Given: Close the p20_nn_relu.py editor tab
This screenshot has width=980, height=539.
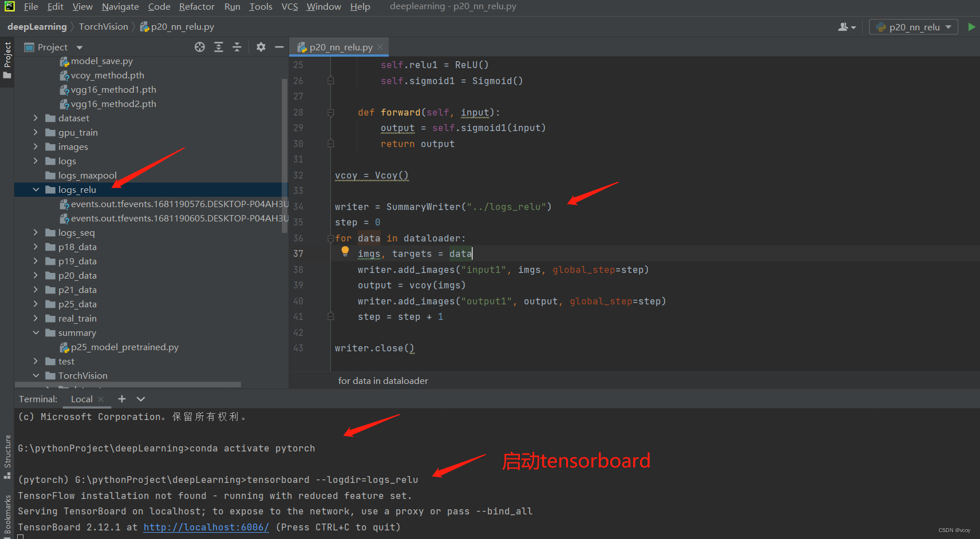Looking at the screenshot, I should tap(380, 47).
